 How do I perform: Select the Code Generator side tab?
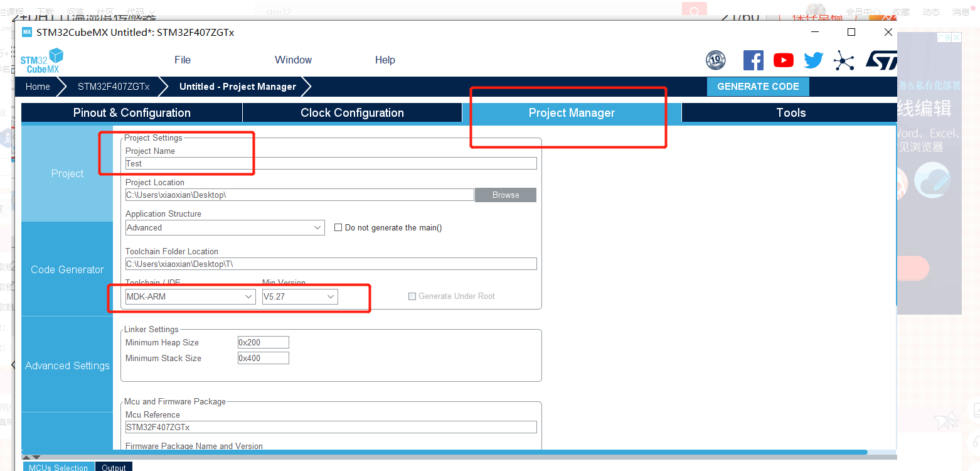click(67, 269)
